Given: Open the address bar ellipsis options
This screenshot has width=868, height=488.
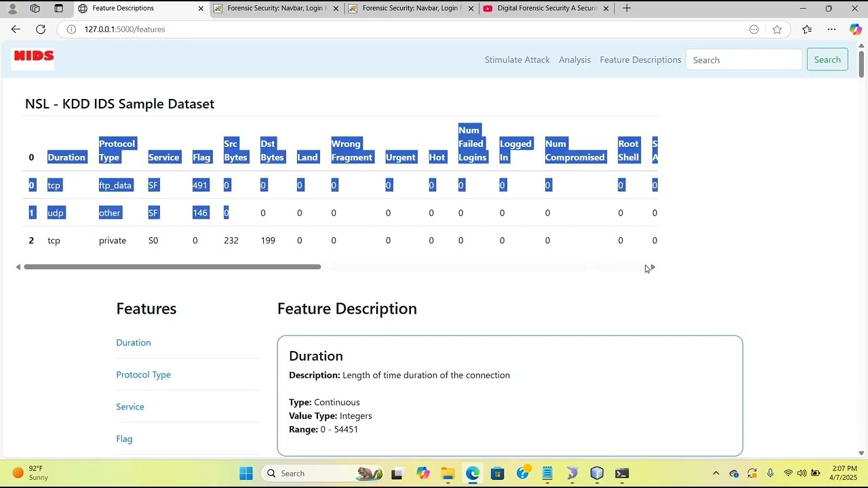Looking at the screenshot, I should pos(754,29).
